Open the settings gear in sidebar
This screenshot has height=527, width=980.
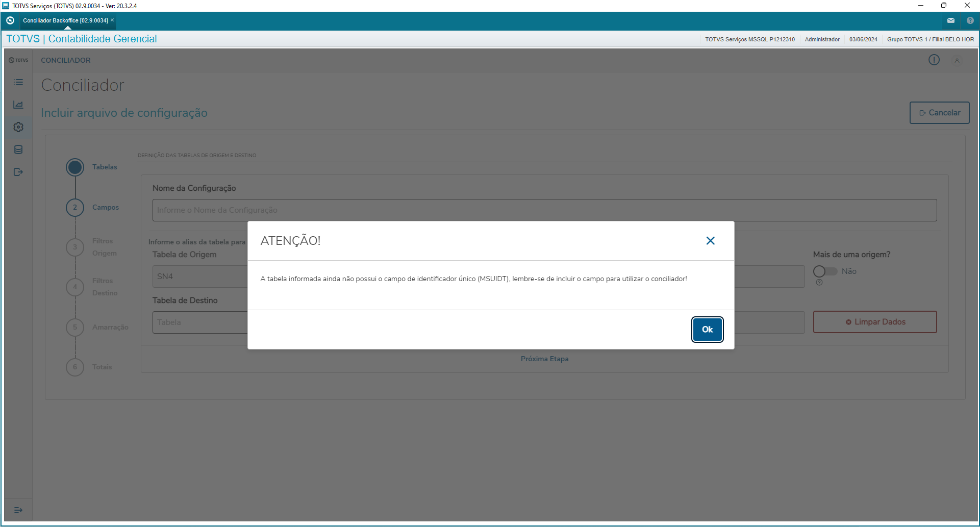pyautogui.click(x=18, y=127)
